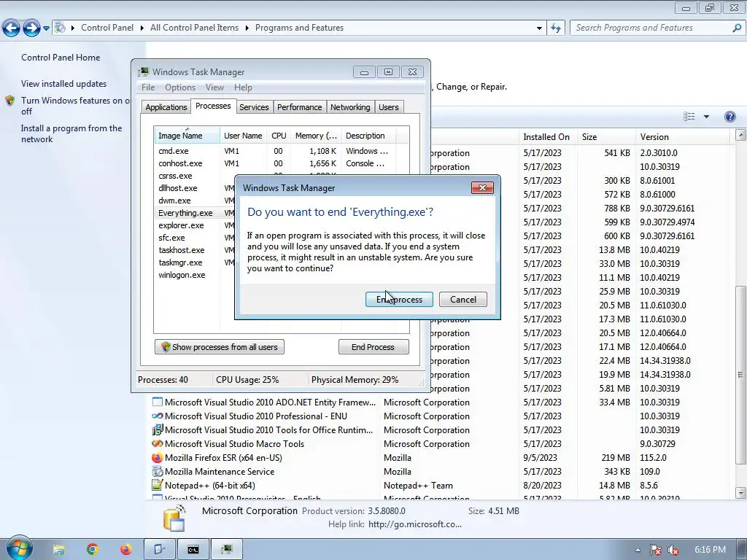
Task: Sort programs by Size column
Action: coord(606,136)
